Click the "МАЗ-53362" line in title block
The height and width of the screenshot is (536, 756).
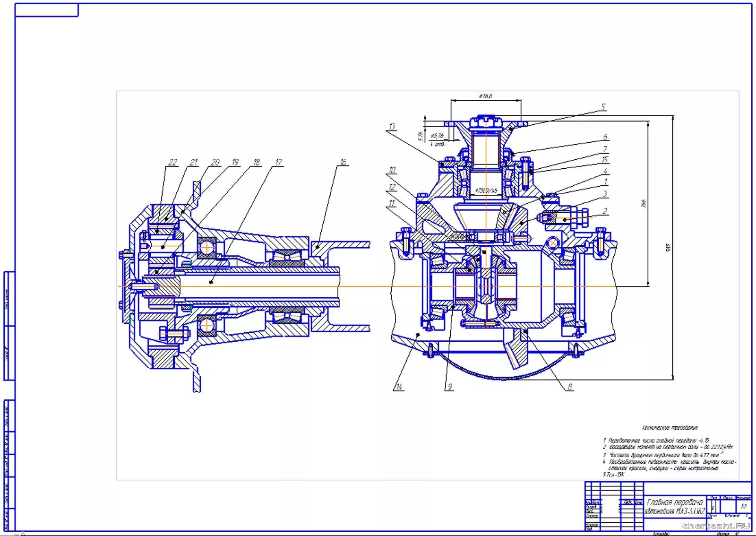(690, 511)
